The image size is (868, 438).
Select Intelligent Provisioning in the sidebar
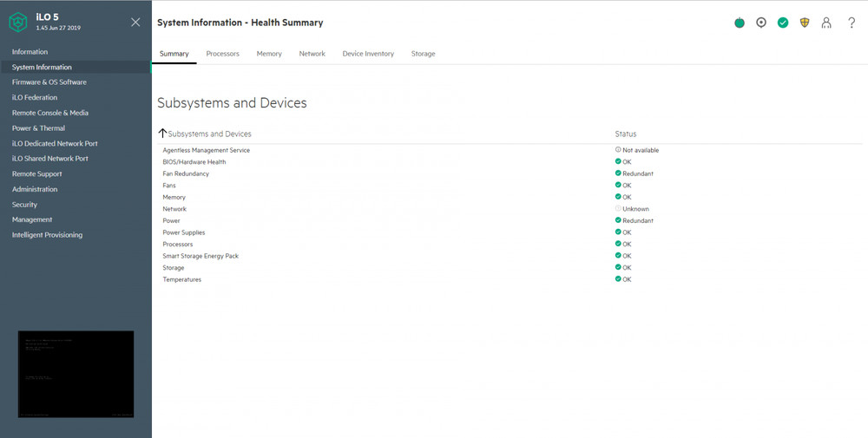[x=47, y=235]
